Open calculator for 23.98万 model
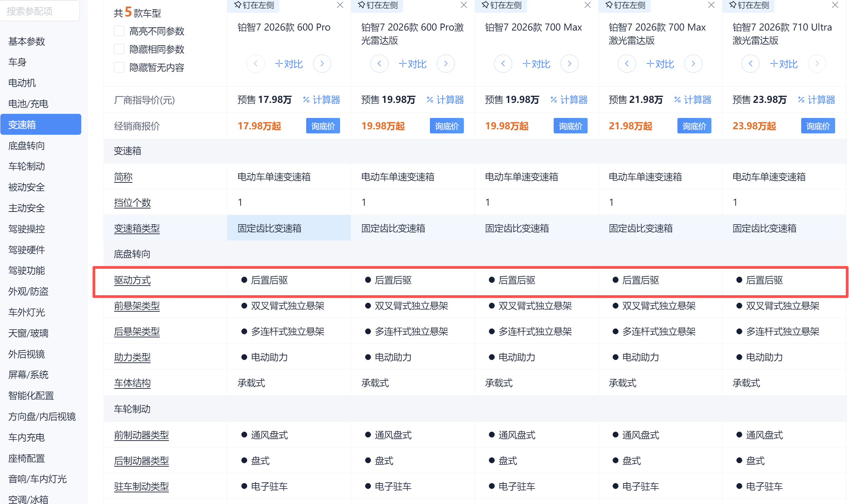Viewport: 866px width, 504px height. pyautogui.click(x=816, y=100)
